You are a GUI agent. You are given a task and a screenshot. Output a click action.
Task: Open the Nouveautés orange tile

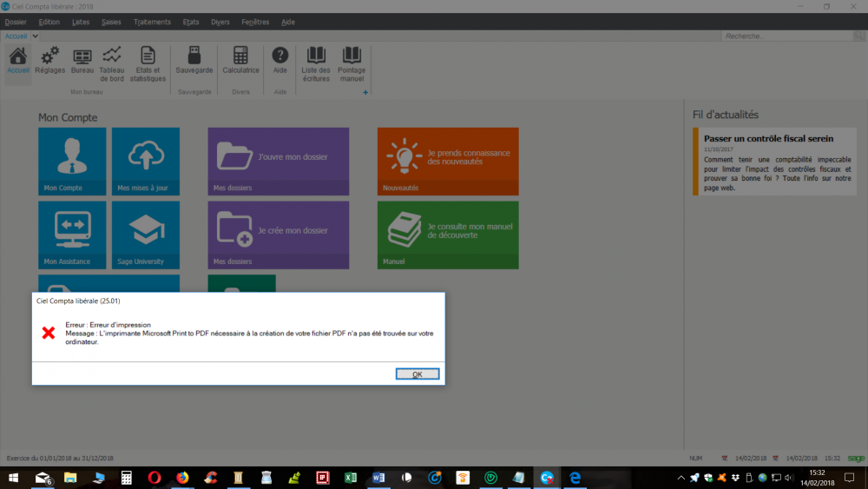(448, 162)
